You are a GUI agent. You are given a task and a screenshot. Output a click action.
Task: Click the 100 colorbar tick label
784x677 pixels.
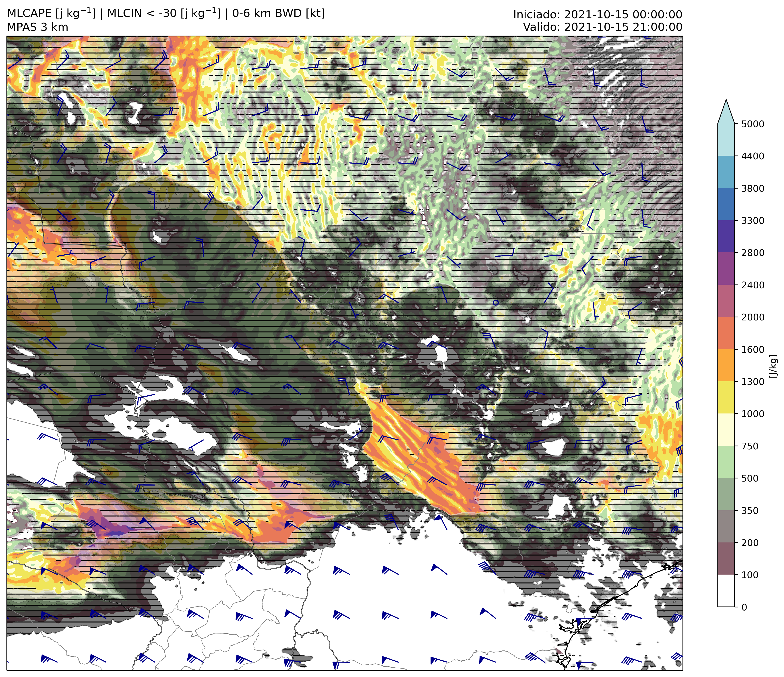coord(750,575)
